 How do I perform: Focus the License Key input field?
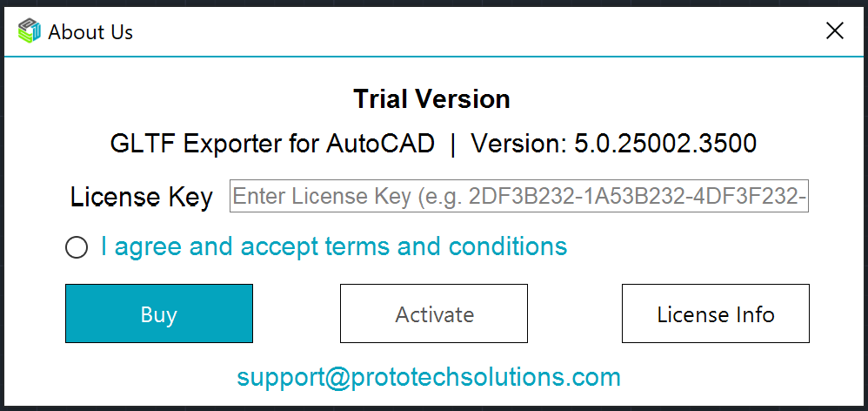(x=519, y=197)
